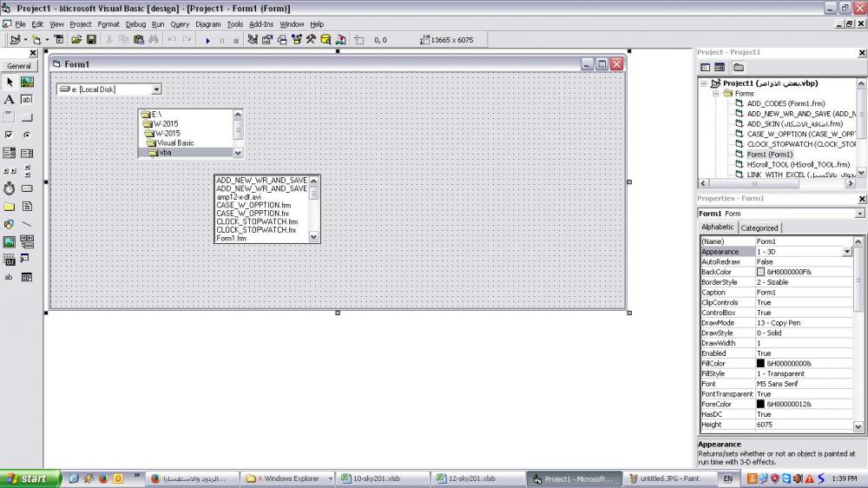Select the Data control in the toolbox

pyautogui.click(x=27, y=241)
